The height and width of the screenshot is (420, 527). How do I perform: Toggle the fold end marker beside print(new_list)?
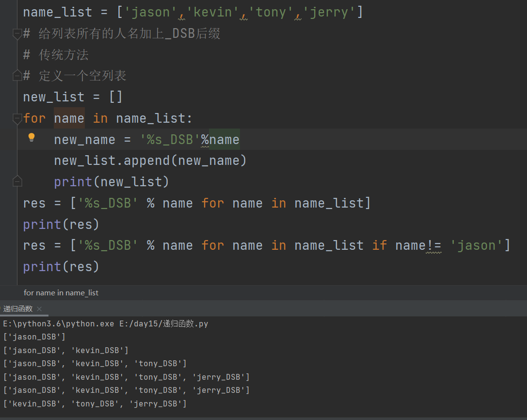tap(17, 181)
